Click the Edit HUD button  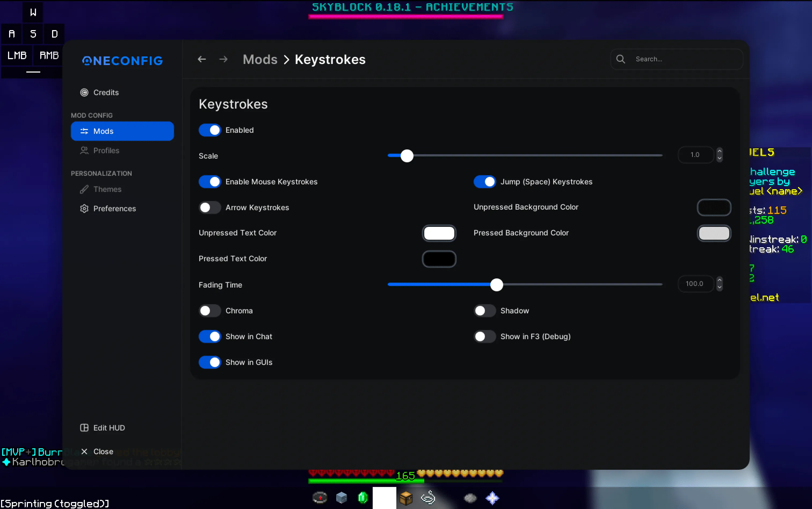[103, 428]
